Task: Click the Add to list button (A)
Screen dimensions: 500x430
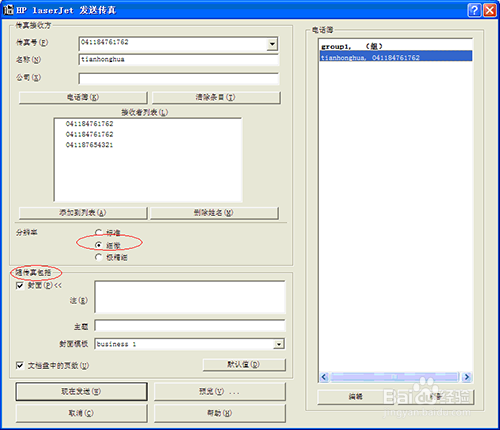Action: (83, 213)
